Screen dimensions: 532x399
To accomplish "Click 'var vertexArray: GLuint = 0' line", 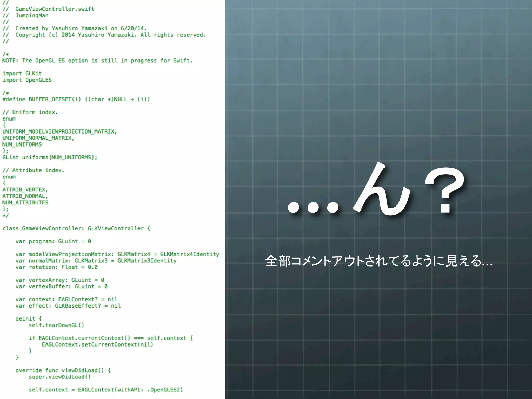I will [60, 280].
